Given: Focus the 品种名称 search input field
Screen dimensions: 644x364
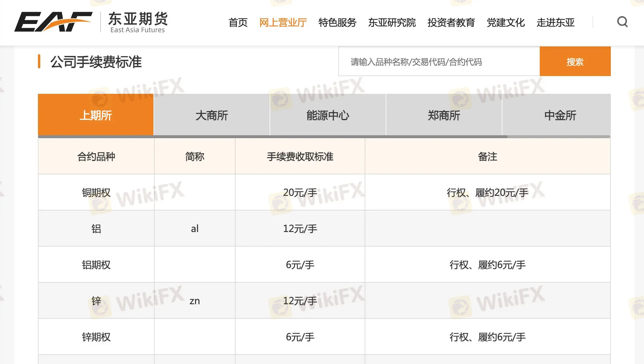Looking at the screenshot, I should click(x=439, y=62).
